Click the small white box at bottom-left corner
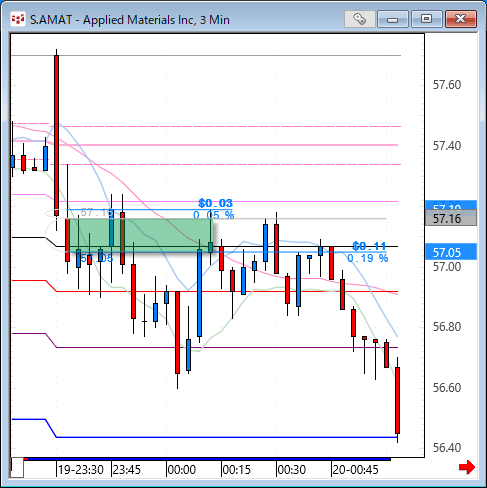Viewport: 487px width, 488px height. [17, 468]
